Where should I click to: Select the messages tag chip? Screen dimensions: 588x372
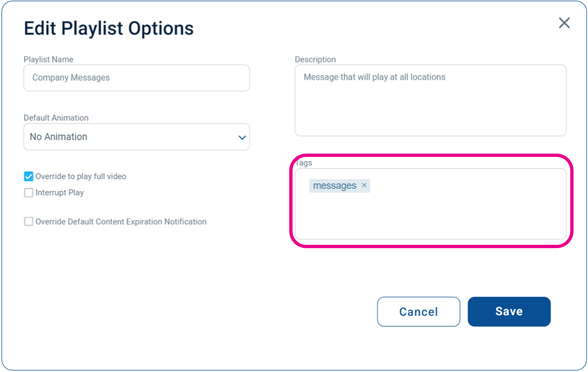[335, 186]
